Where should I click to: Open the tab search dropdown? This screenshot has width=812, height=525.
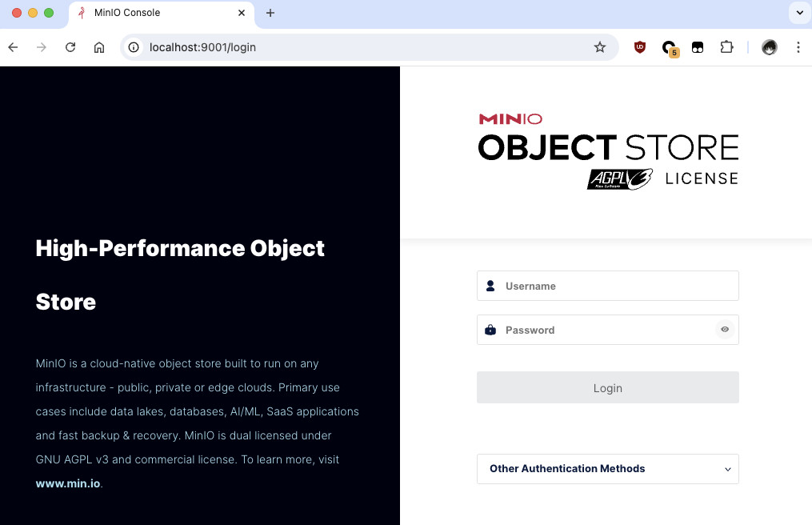click(799, 13)
